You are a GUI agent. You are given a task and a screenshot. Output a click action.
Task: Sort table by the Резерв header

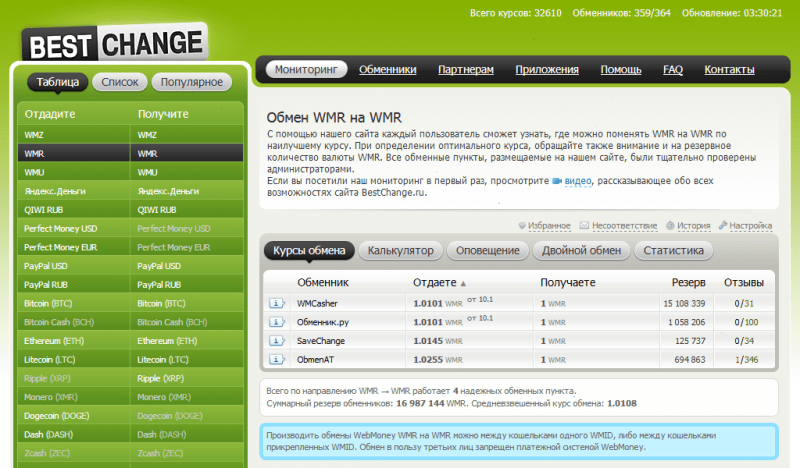pos(688,282)
